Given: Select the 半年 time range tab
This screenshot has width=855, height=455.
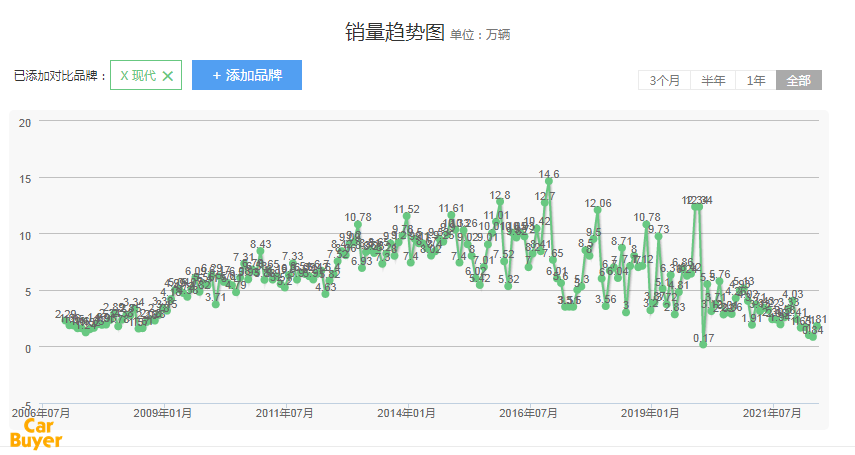Looking at the screenshot, I should 713,81.
